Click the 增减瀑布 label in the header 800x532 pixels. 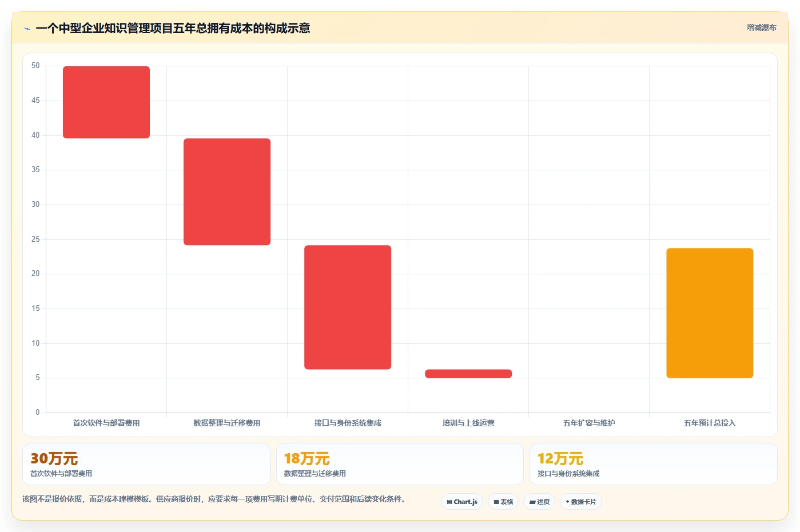click(x=761, y=27)
